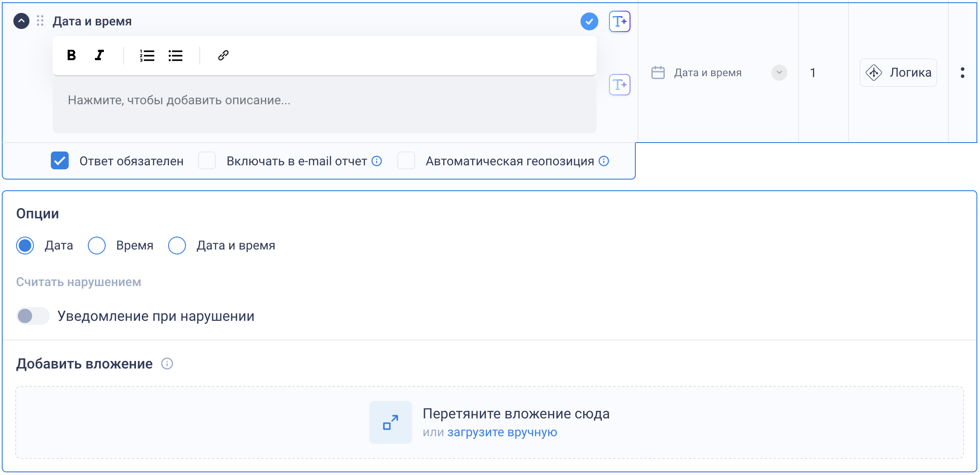Click the AI text icon beside the description

pos(619,85)
